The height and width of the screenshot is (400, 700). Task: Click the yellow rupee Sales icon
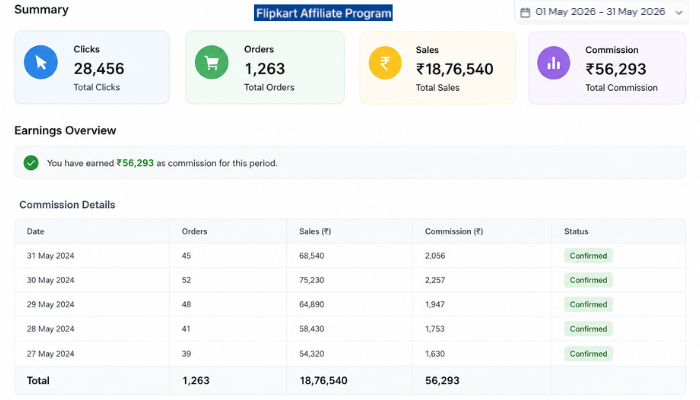pyautogui.click(x=385, y=62)
